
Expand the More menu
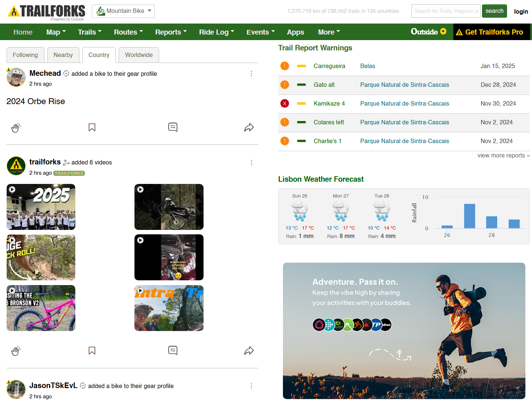click(329, 32)
